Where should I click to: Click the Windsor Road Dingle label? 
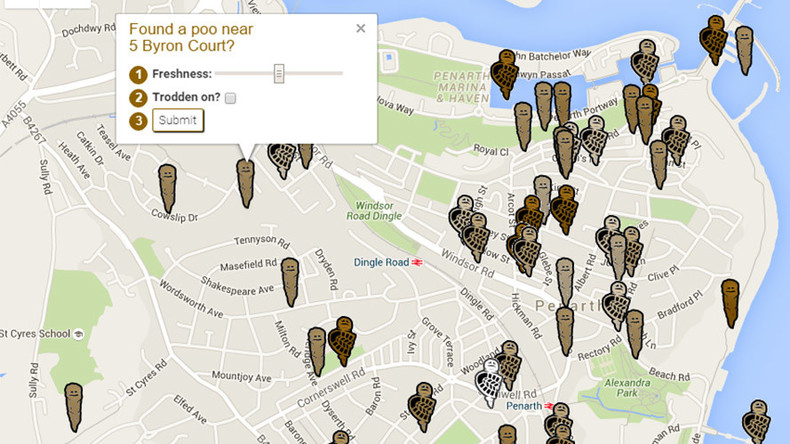374,211
